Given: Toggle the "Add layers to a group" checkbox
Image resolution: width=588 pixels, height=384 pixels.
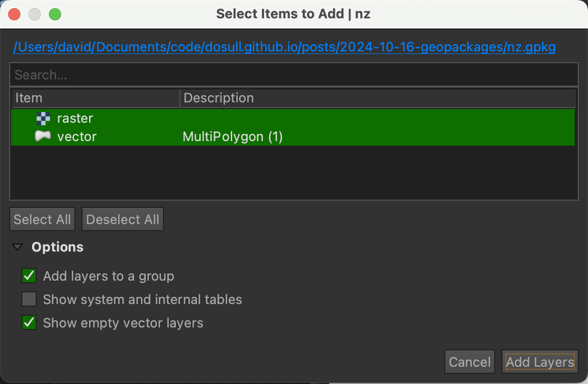Looking at the screenshot, I should 29,276.
